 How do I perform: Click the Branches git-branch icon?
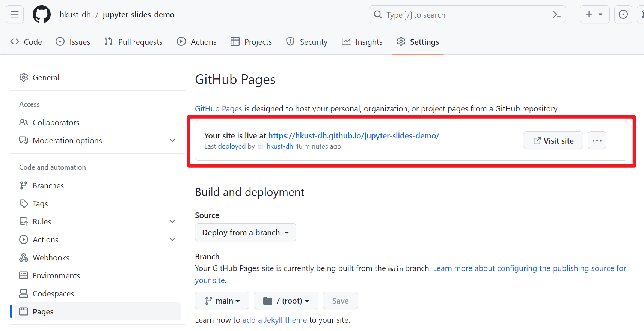[24, 185]
